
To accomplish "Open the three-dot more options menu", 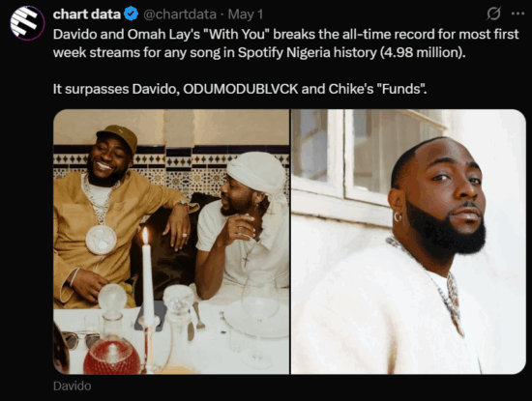I will click(x=517, y=14).
